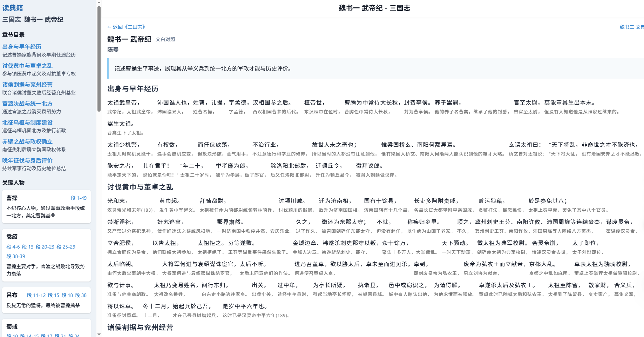
Task: Click 段 1-49 link for 曹操
Action: 79,198
